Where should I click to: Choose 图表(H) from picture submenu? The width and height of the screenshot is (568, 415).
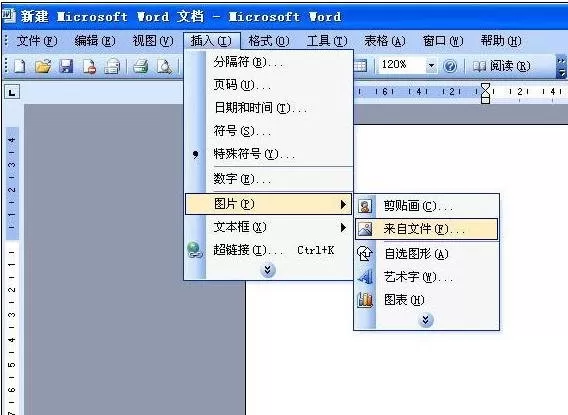pyautogui.click(x=426, y=300)
